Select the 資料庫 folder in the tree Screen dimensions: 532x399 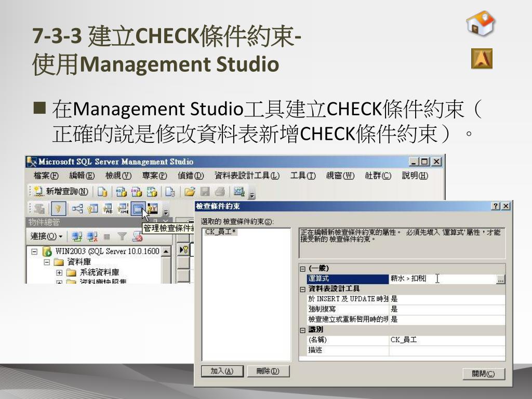[x=79, y=262]
